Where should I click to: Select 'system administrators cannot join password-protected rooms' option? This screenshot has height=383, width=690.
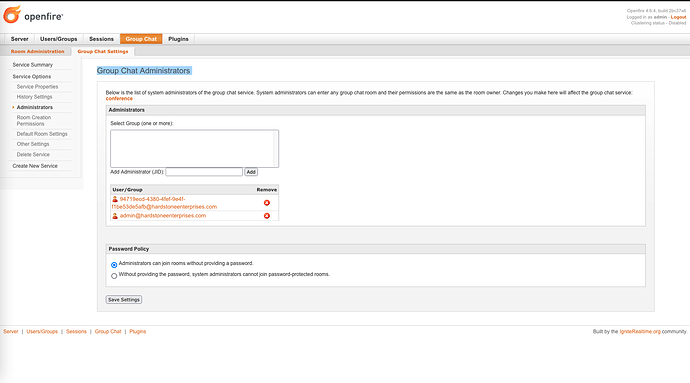coord(114,276)
